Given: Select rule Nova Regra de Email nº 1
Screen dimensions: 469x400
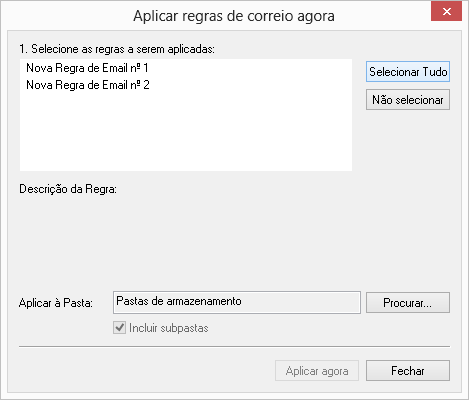Looking at the screenshot, I should [87, 68].
